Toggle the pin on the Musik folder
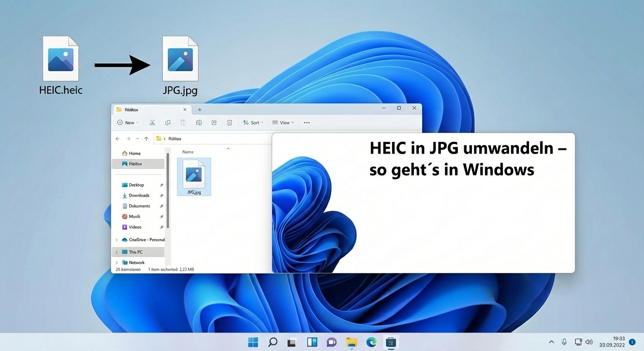Viewport: 644px width, 351px height. 161,216
